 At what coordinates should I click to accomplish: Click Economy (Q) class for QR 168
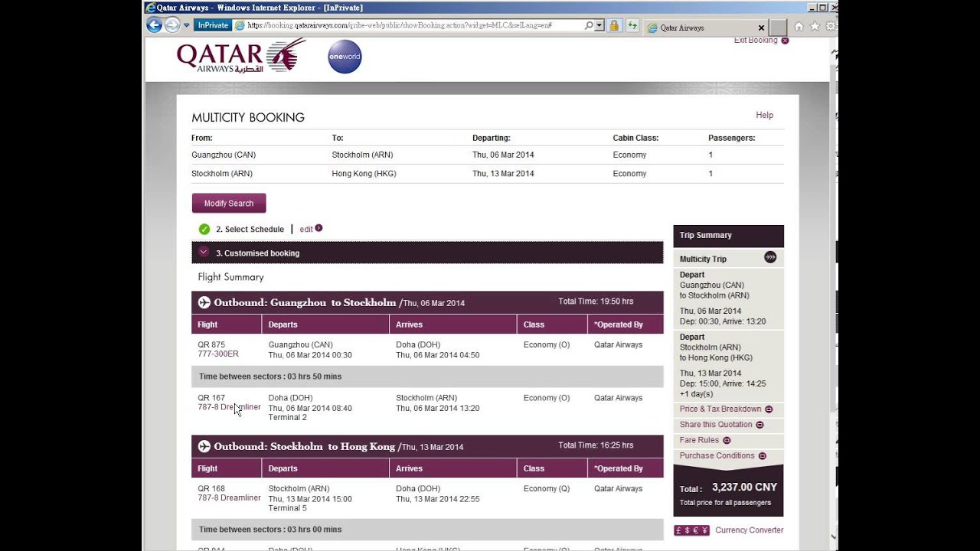(547, 488)
